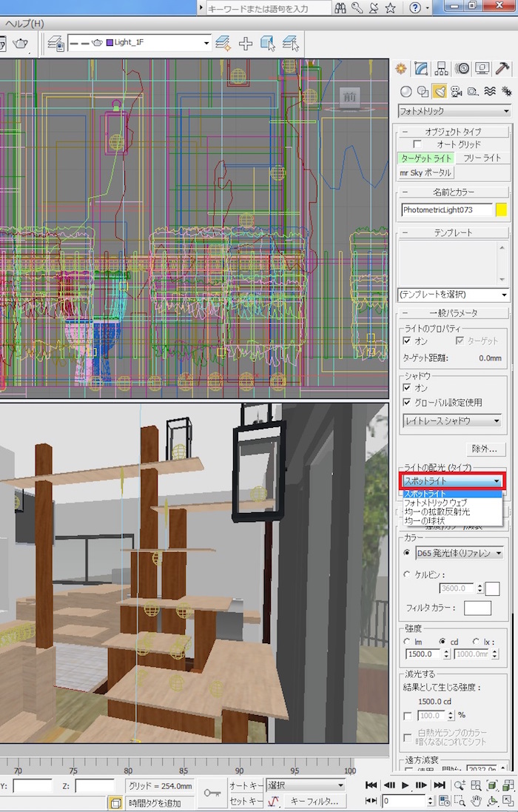
Task: Choose フォトメトリック ウェブ from list
Action: (x=435, y=503)
